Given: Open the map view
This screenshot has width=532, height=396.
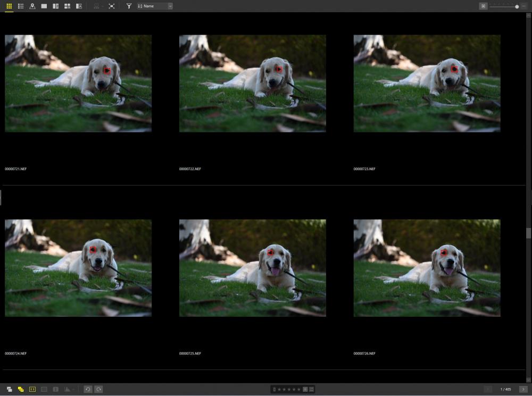Looking at the screenshot, I should tap(32, 6).
